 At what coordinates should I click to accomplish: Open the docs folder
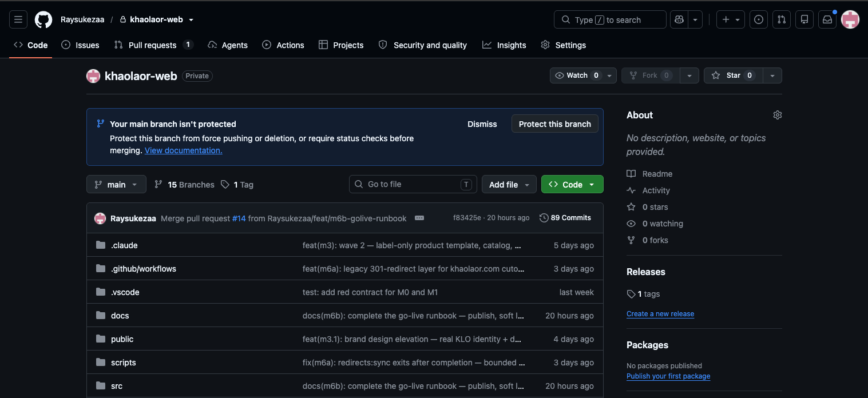click(120, 316)
